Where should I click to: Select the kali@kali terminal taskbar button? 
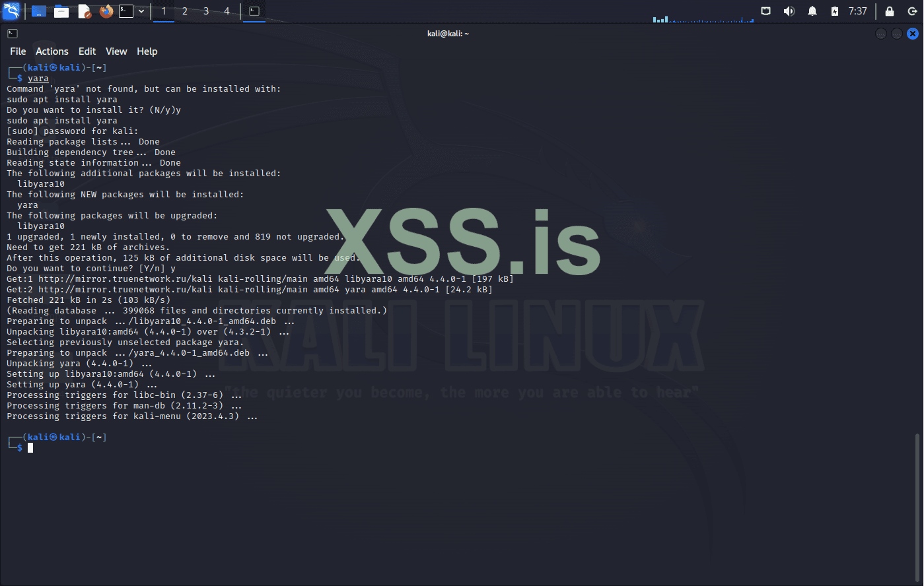[x=254, y=11]
